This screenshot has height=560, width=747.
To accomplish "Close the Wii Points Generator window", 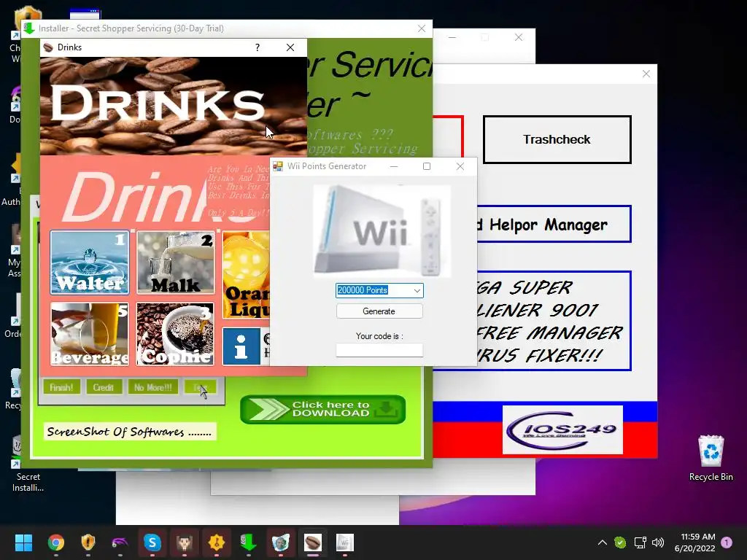I will pos(460,166).
